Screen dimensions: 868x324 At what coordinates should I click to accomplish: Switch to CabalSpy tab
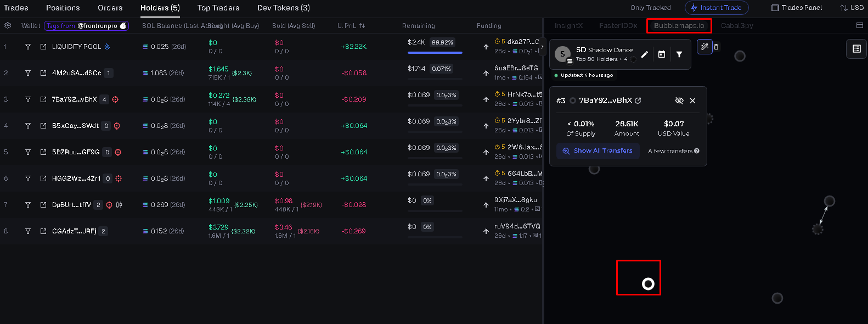(737, 26)
